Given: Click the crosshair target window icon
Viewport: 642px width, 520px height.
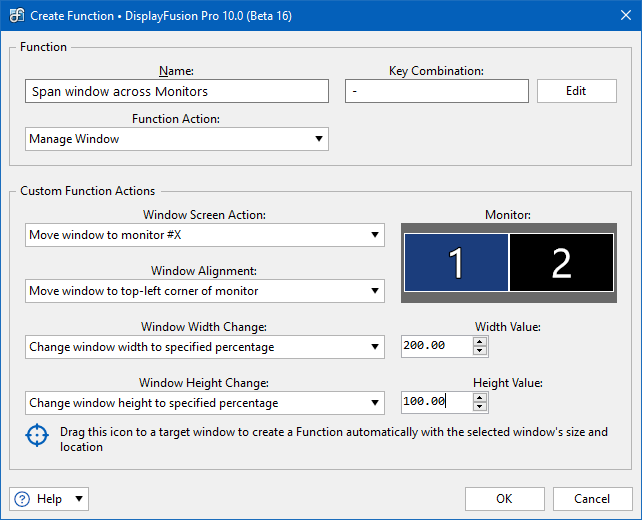Looking at the screenshot, I should (37, 435).
